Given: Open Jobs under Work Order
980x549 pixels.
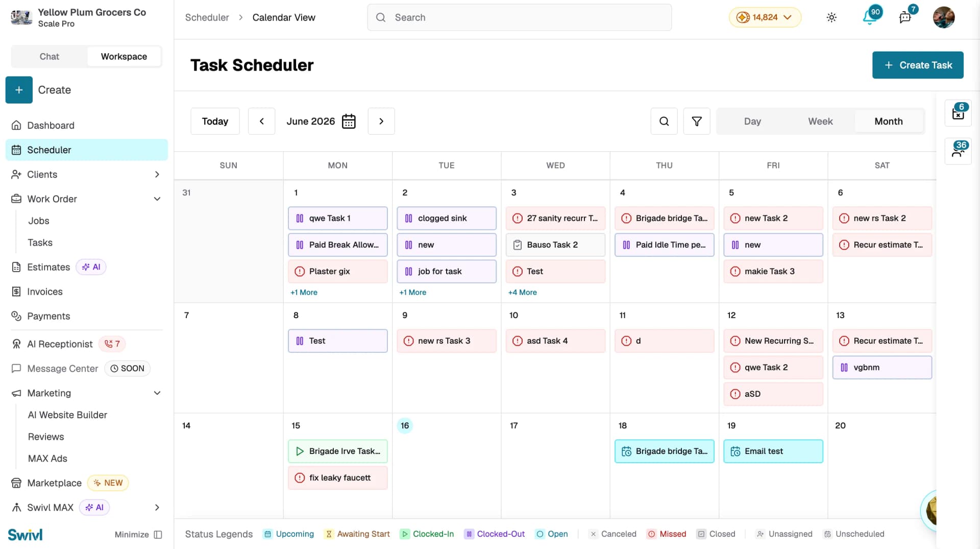Looking at the screenshot, I should click(39, 221).
